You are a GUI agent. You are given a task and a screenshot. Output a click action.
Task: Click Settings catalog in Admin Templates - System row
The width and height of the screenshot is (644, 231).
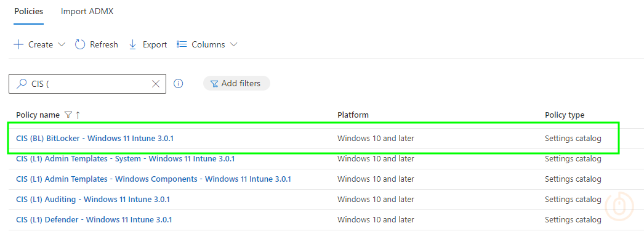point(573,159)
